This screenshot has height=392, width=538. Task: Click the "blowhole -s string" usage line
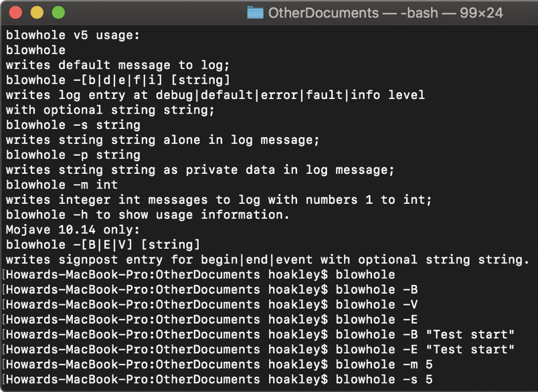coord(74,125)
